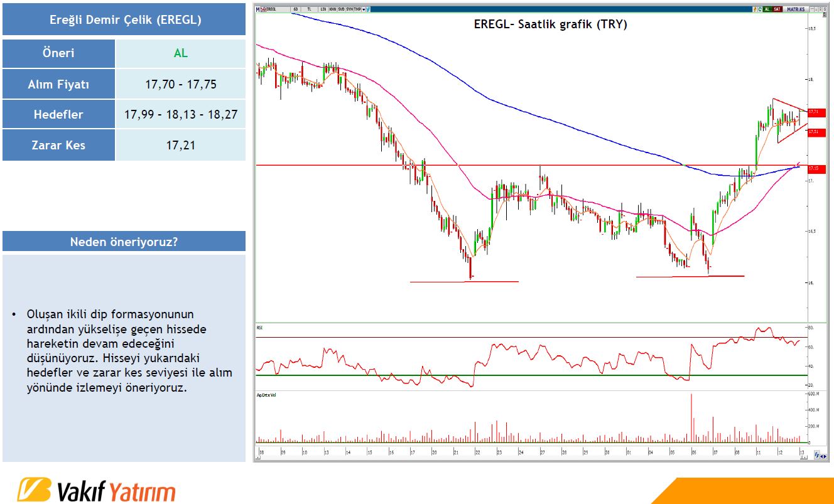Viewport: 834px width, 504px height.
Task: Click the 17,99 - 18,13 - 18,27 targets value
Action: (181, 114)
